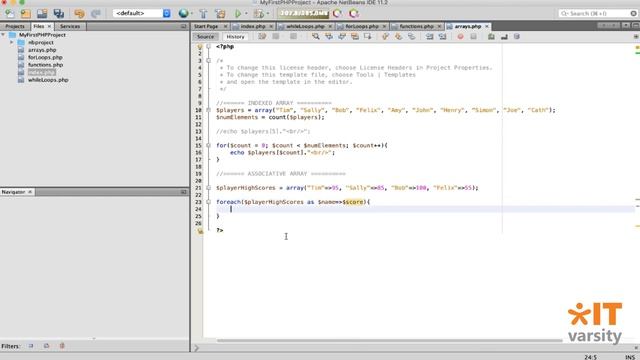640x360 pixels.
Task: Switch to the Projects tab
Action: 15,26
